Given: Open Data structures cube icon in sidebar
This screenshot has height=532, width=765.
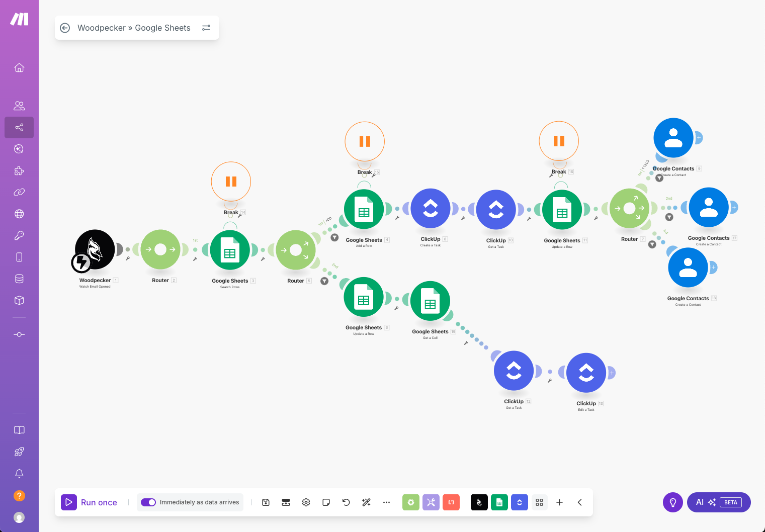Looking at the screenshot, I should 19,300.
